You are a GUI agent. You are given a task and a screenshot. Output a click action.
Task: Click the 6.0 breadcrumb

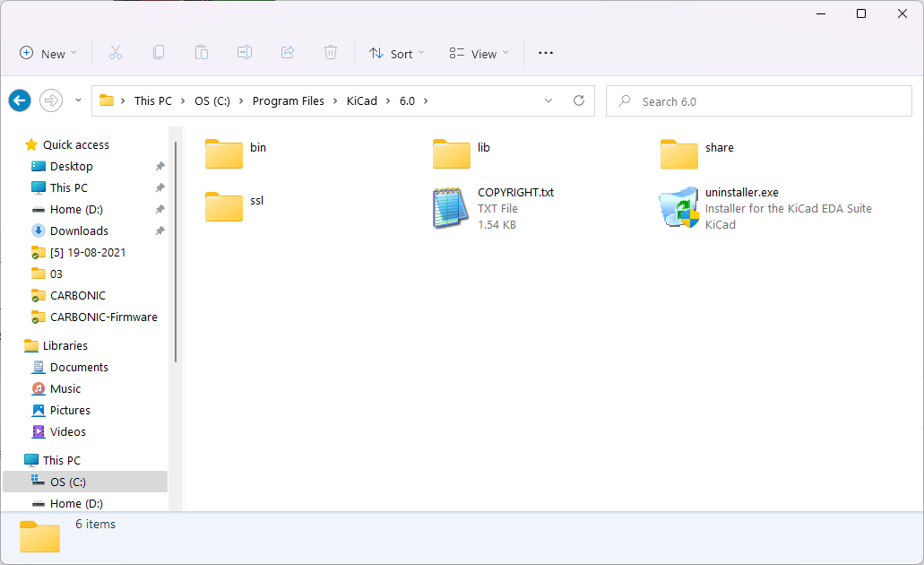pos(407,100)
